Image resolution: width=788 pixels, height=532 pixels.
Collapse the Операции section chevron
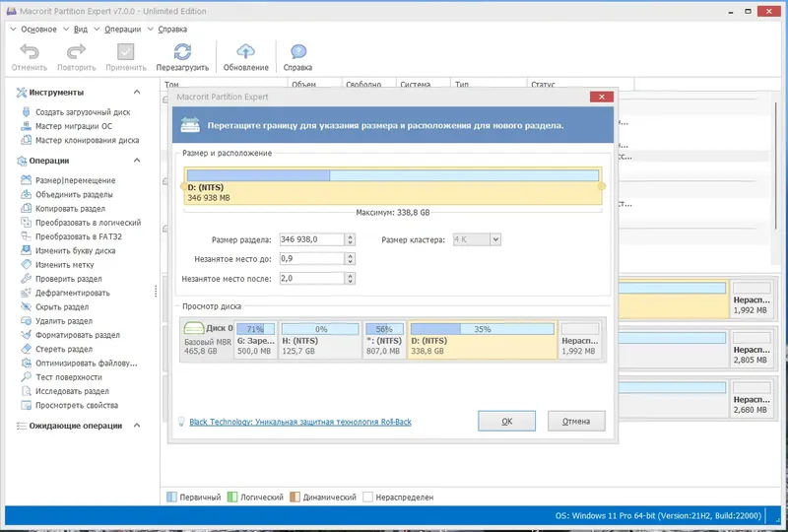(137, 161)
